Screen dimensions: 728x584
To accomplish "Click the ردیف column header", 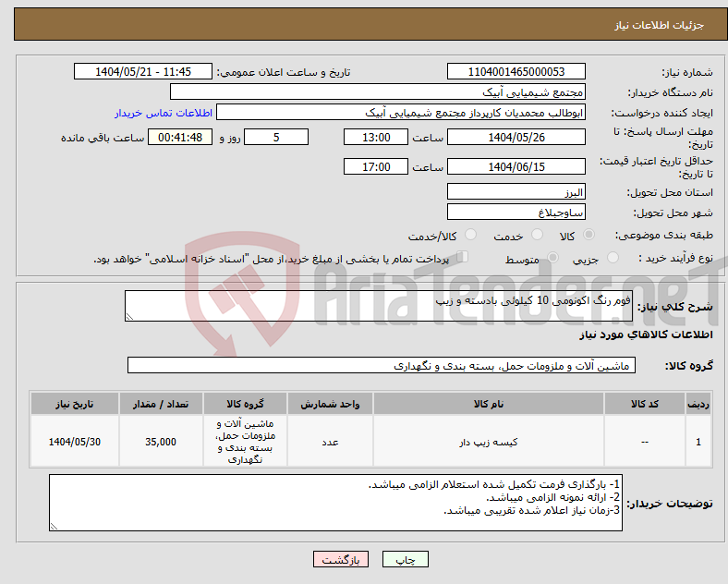I will (698, 404).
